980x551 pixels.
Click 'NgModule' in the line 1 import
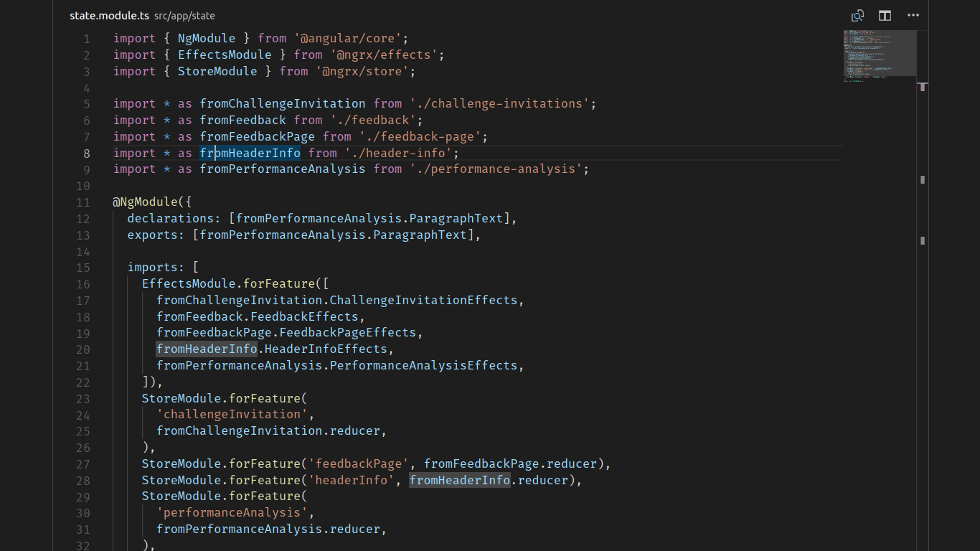pyautogui.click(x=207, y=38)
